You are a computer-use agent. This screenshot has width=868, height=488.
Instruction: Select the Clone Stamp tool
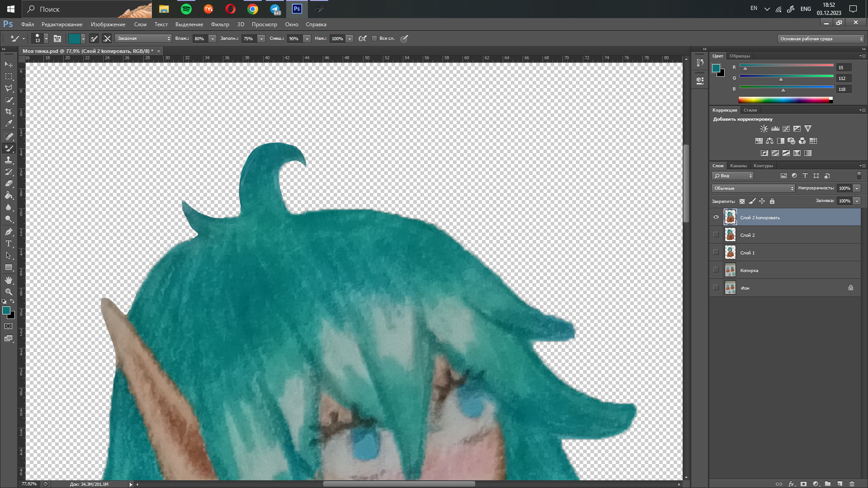9,160
